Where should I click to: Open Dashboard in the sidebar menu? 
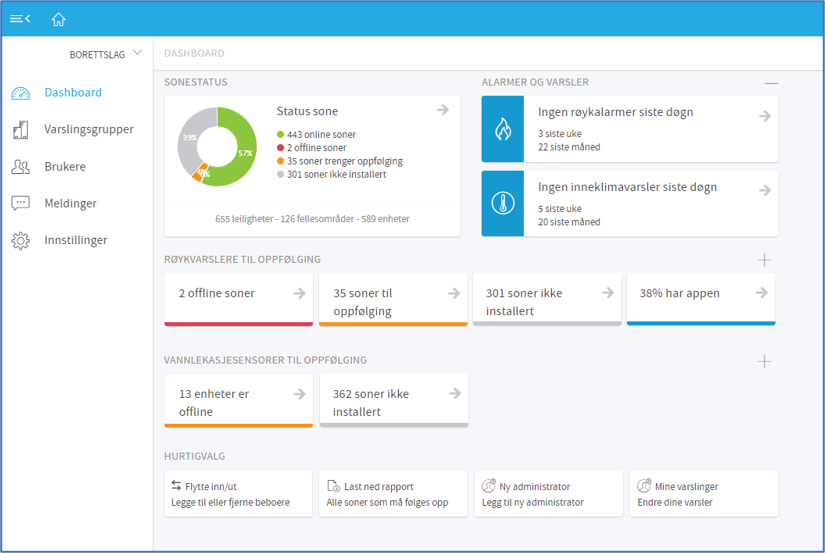click(73, 93)
